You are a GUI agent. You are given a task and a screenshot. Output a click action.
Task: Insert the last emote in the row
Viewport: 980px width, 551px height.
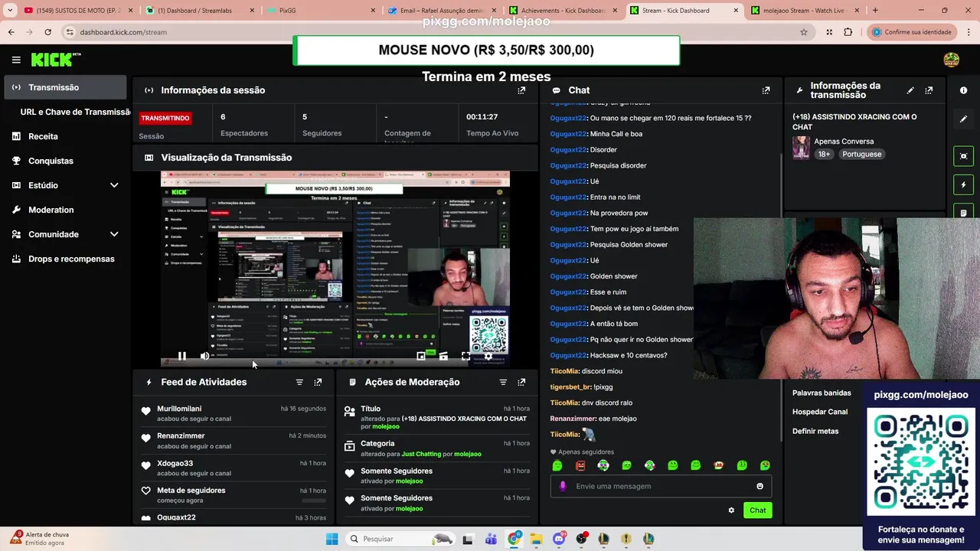click(765, 465)
